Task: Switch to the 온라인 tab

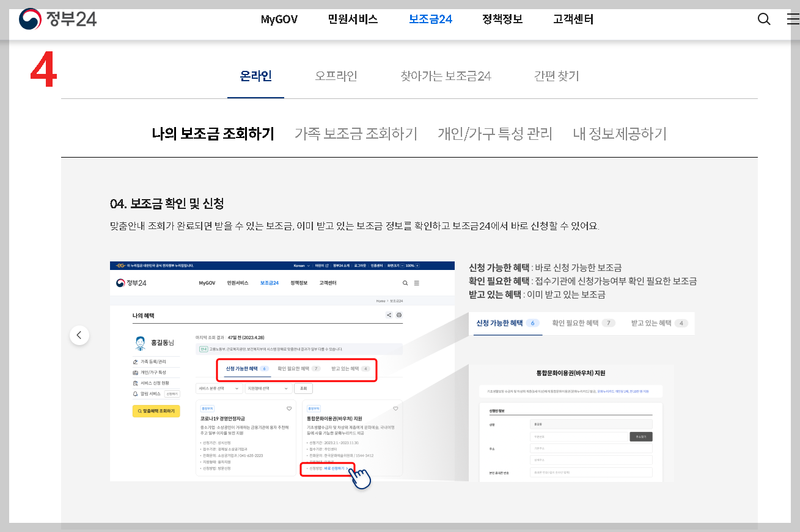Action: click(255, 76)
